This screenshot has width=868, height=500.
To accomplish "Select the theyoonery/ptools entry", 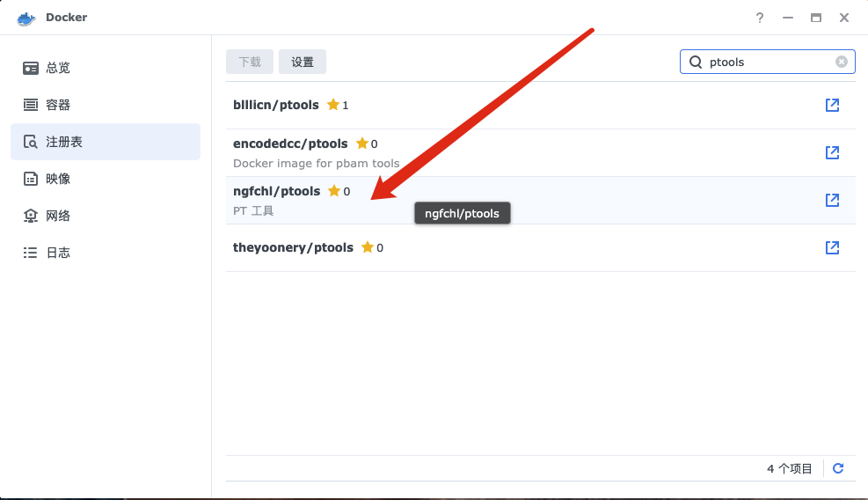I will click(540, 247).
